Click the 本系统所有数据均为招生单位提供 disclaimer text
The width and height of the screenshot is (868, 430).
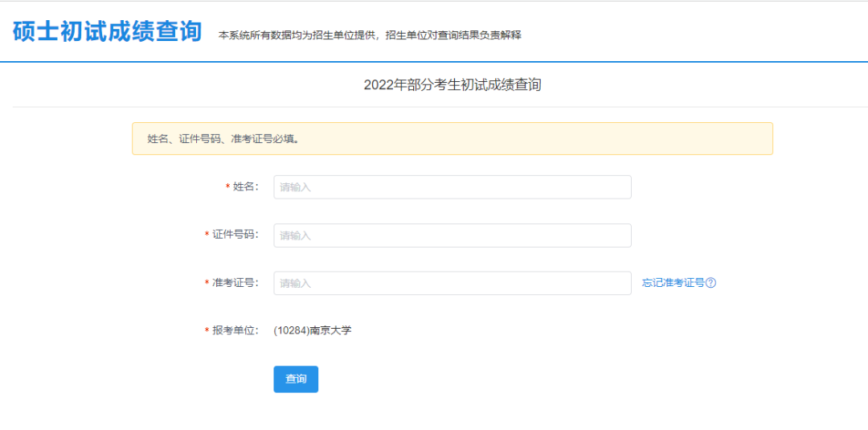pyautogui.click(x=297, y=35)
